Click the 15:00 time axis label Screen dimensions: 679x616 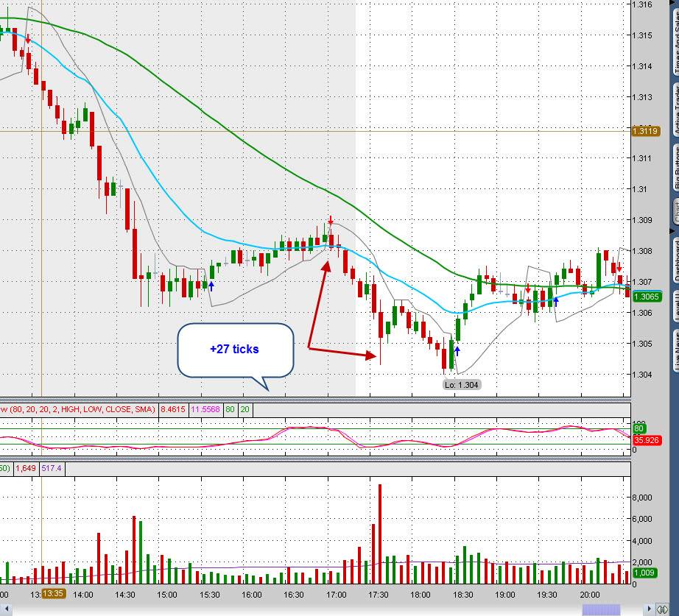click(166, 595)
